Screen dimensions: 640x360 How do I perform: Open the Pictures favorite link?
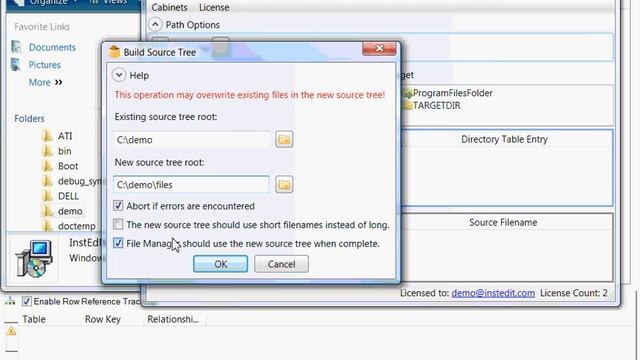[x=44, y=65]
